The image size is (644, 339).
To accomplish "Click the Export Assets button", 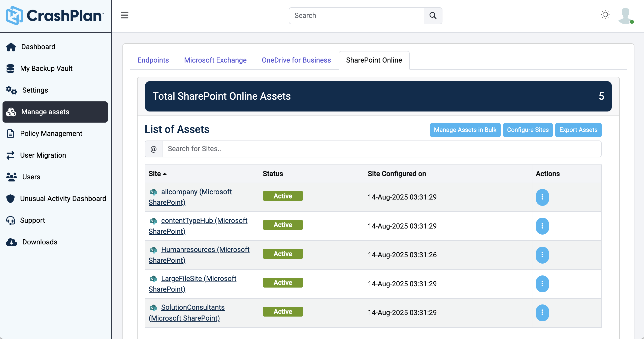I will (578, 130).
